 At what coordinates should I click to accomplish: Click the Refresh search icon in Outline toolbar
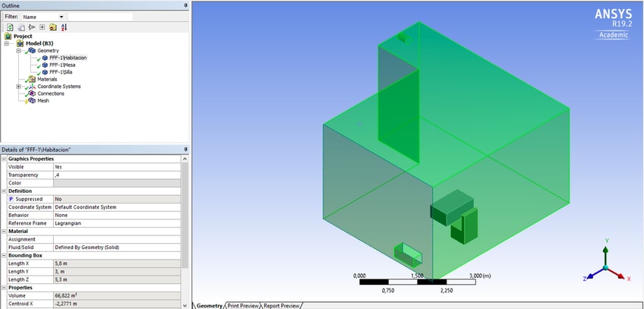(x=10, y=27)
